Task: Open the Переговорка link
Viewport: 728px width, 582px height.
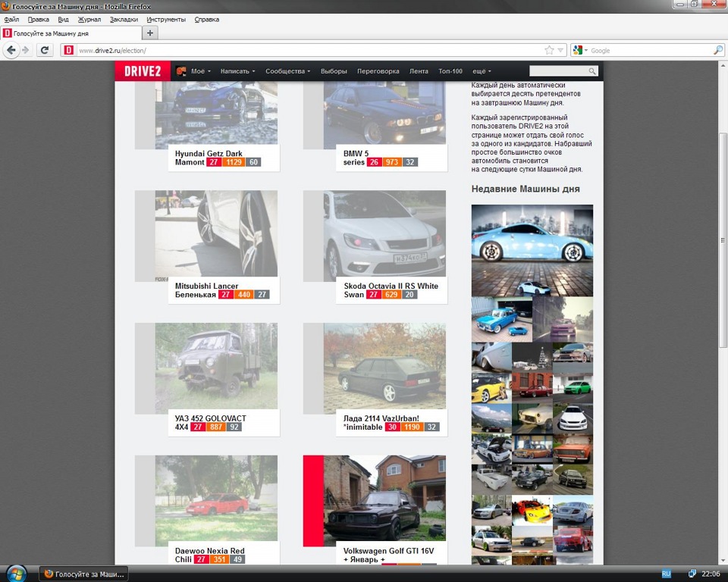Action: coord(378,71)
